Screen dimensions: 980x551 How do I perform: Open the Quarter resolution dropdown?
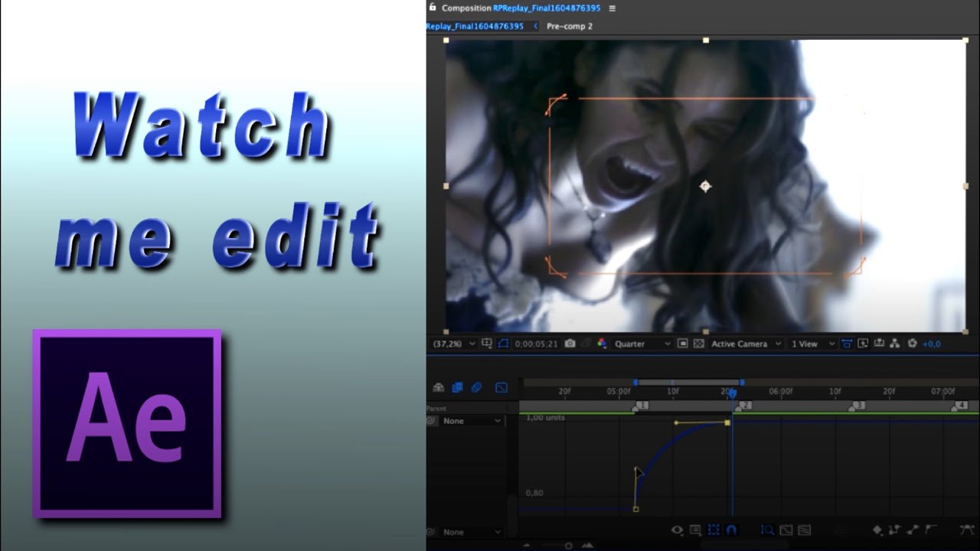click(642, 344)
